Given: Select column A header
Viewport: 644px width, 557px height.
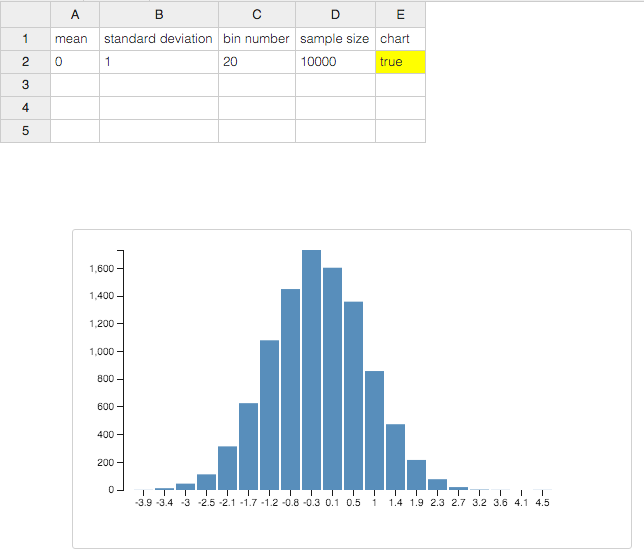Looking at the screenshot, I should pyautogui.click(x=75, y=15).
